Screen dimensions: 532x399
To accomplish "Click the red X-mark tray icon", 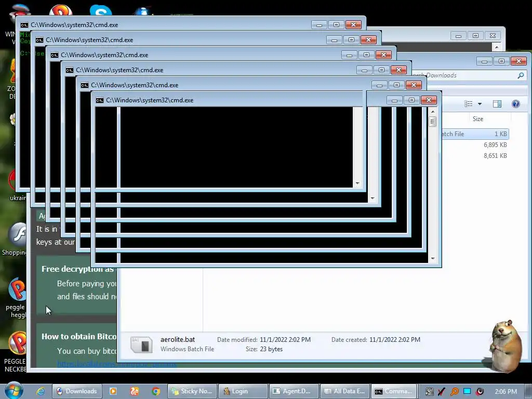I will (x=442, y=392).
